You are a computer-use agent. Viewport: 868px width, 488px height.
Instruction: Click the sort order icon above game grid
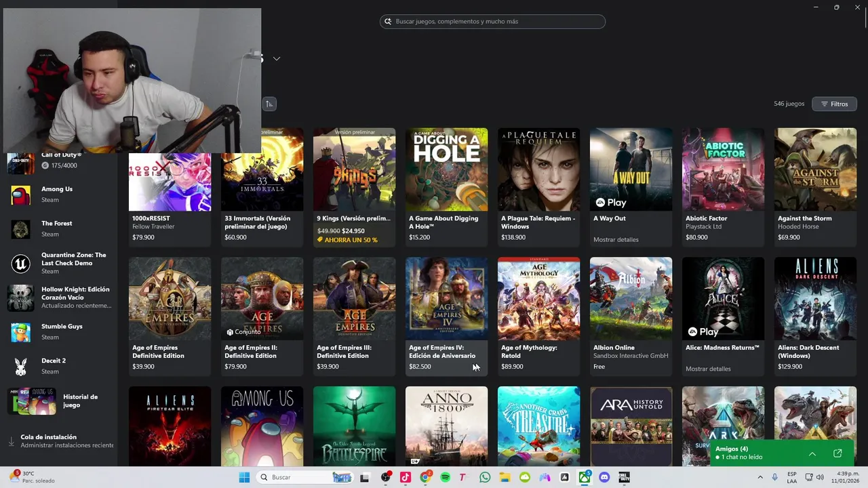coord(269,104)
